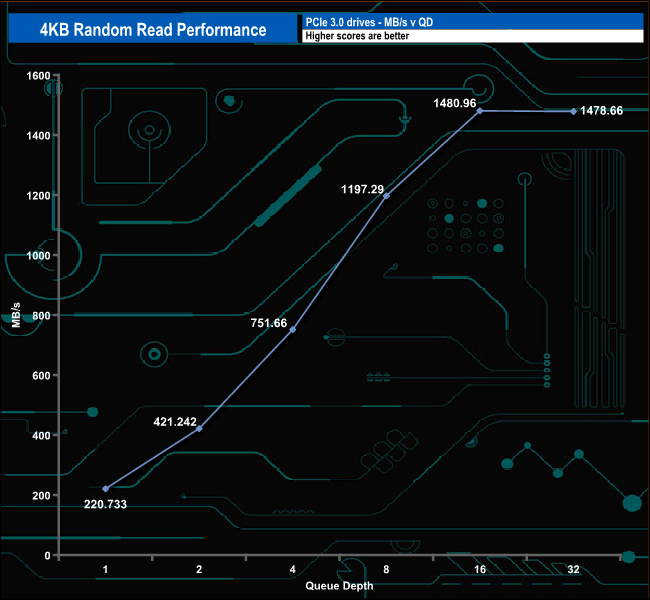Click the MB/s vertical axis label
This screenshot has height=600, width=650.
(x=17, y=315)
